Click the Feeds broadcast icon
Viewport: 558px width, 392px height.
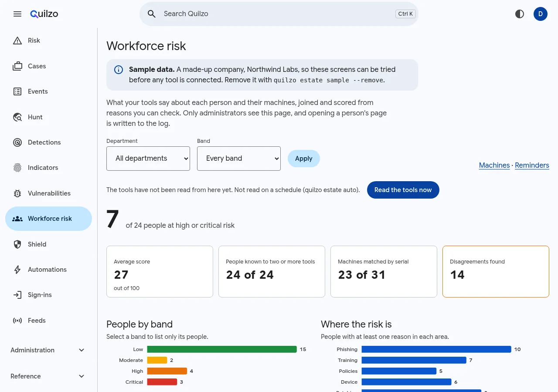[17, 321]
